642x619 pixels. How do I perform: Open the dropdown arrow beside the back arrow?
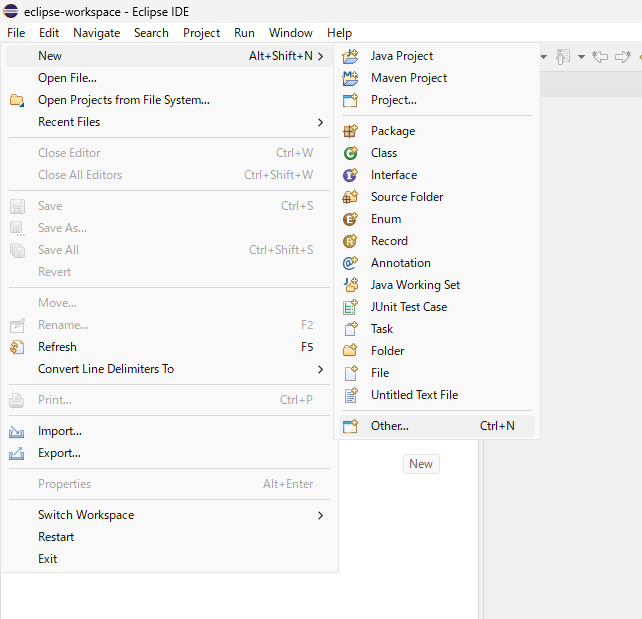(581, 57)
